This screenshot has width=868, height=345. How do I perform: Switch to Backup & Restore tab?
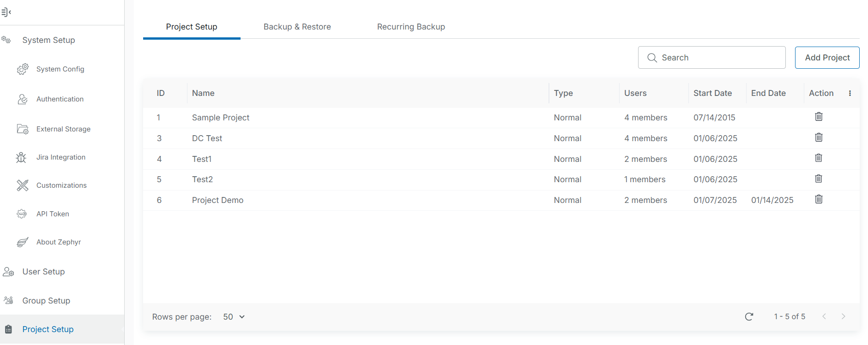coord(297,27)
